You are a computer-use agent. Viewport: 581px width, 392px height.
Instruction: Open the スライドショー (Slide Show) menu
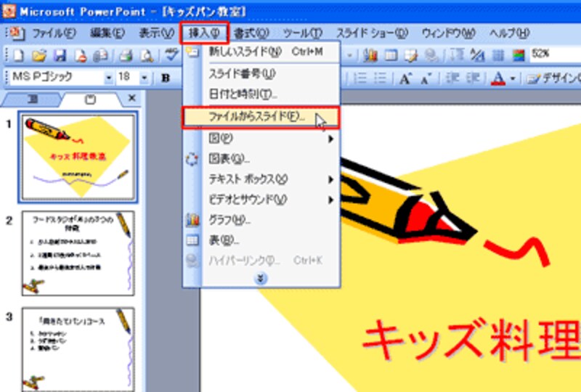point(372,33)
